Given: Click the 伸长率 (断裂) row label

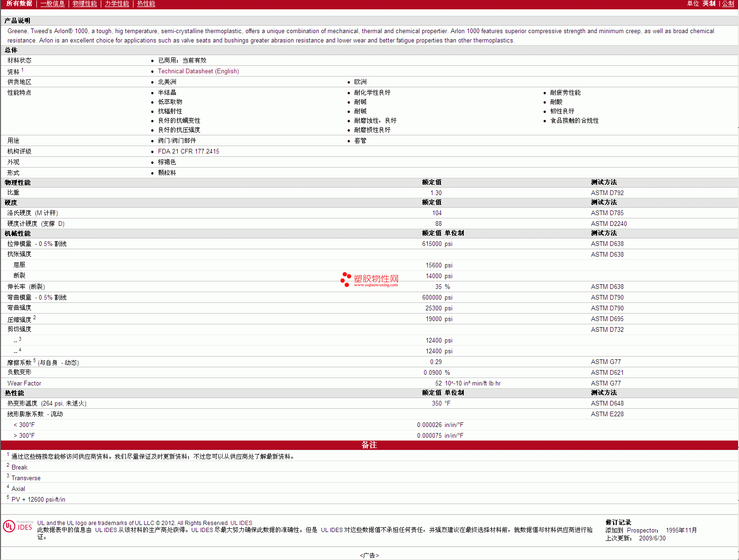Looking at the screenshot, I should pos(26,287).
